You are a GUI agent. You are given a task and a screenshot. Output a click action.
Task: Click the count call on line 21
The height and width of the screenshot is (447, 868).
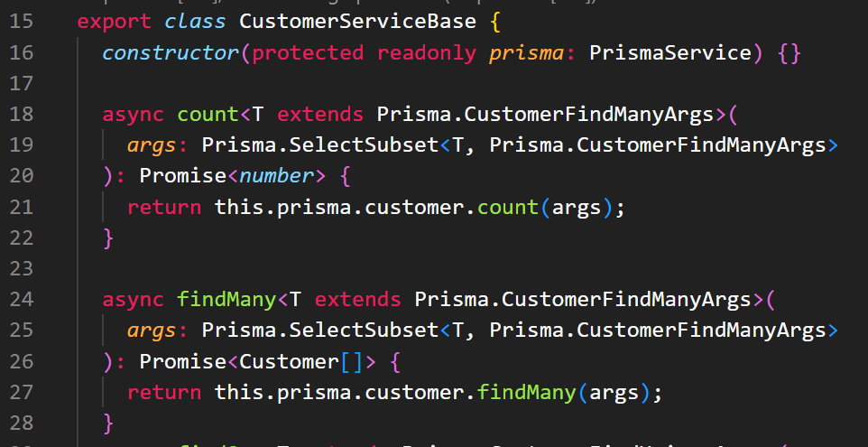(x=508, y=207)
